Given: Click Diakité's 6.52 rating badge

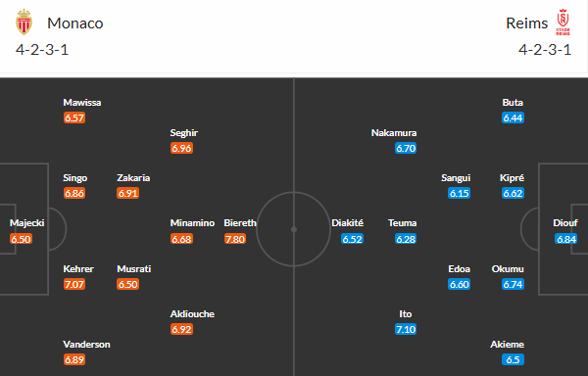Looking at the screenshot, I should [x=352, y=239].
